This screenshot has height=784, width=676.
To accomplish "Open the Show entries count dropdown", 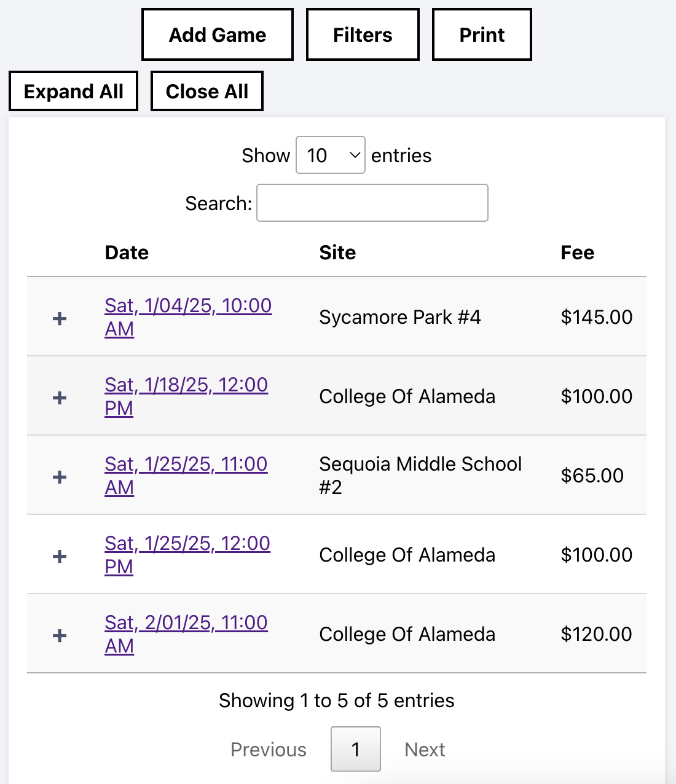I will tap(331, 155).
